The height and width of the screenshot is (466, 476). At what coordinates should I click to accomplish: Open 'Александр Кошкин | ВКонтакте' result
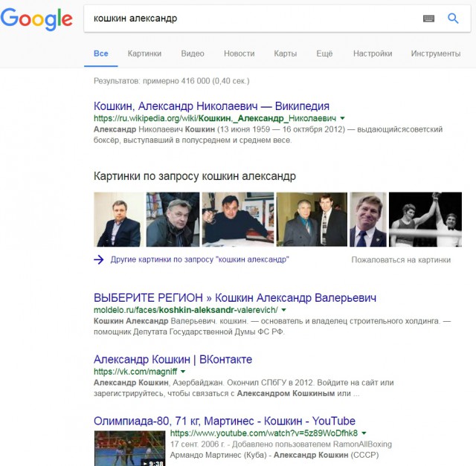[x=173, y=360]
